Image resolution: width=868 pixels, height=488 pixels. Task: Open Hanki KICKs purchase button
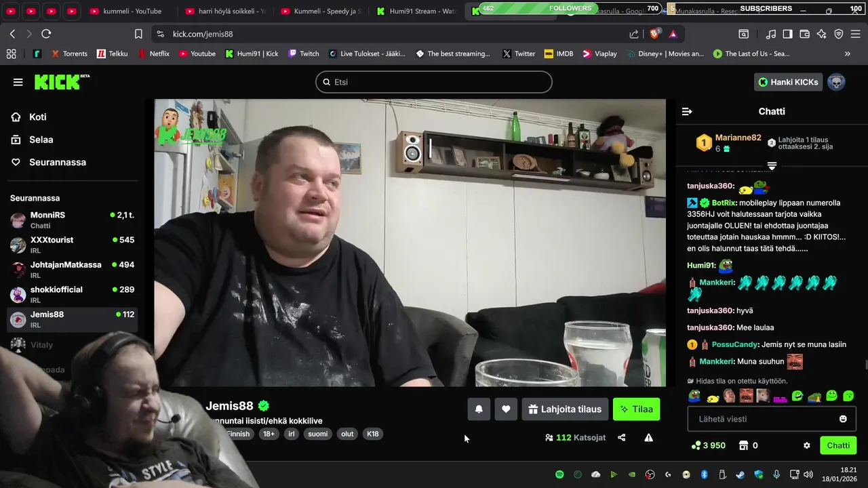789,82
